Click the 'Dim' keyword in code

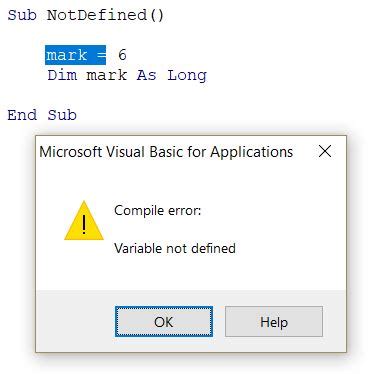(62, 75)
